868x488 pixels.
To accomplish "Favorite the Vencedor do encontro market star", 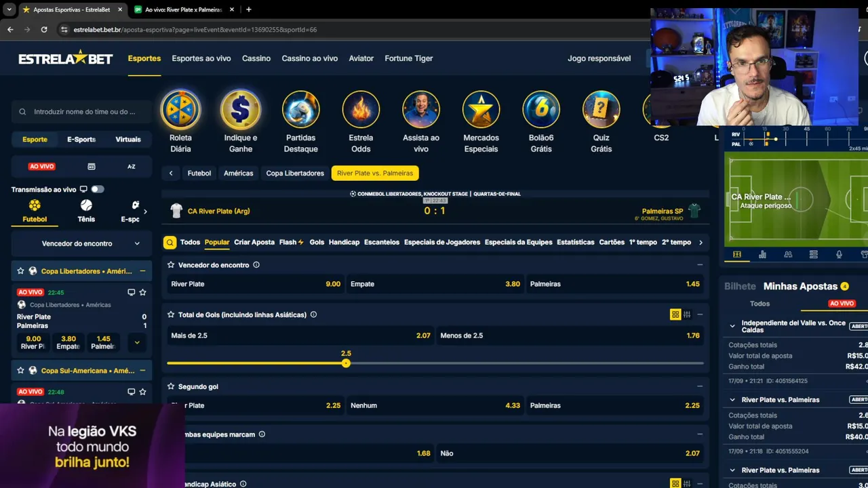I will pos(171,265).
